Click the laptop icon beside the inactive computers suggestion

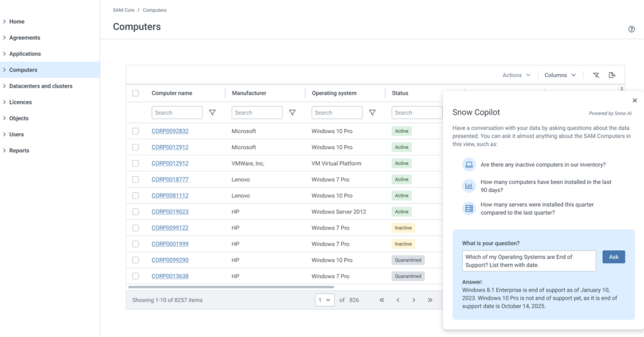click(x=469, y=165)
